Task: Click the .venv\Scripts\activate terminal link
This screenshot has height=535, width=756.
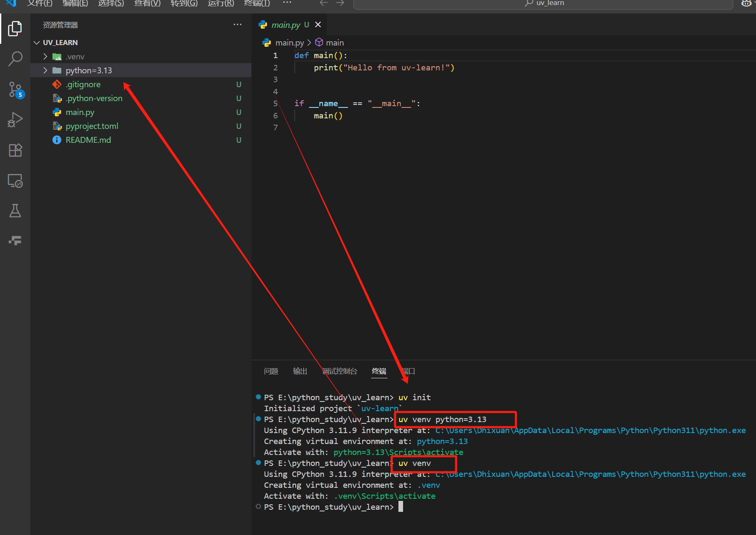Action: pos(384,496)
